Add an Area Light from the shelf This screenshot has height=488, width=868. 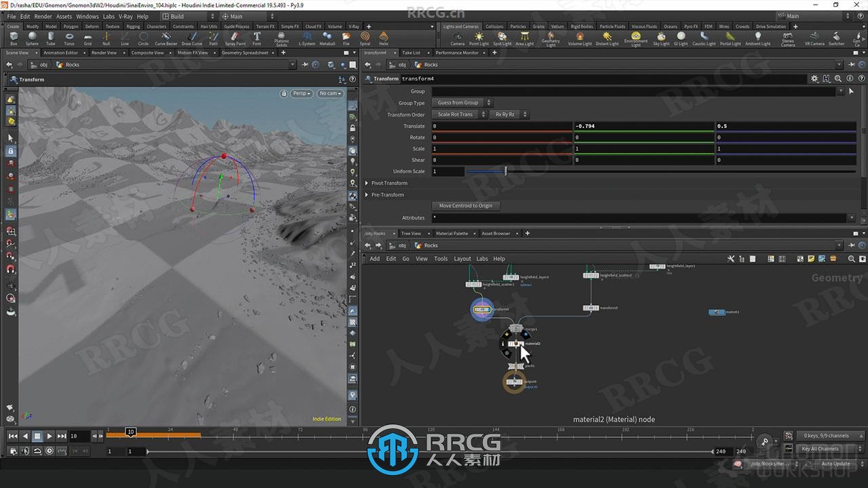[x=524, y=39]
